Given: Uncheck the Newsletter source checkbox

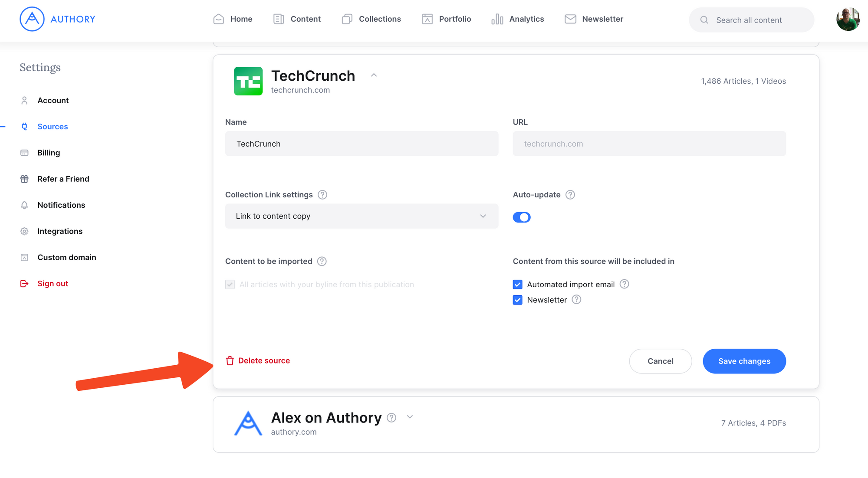Looking at the screenshot, I should [x=518, y=300].
